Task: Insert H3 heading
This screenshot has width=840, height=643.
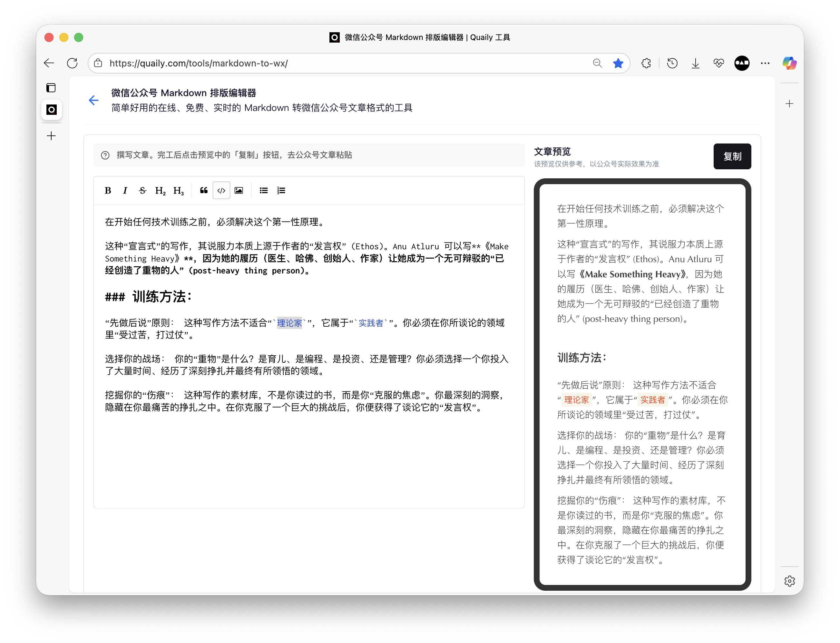Action: tap(178, 190)
